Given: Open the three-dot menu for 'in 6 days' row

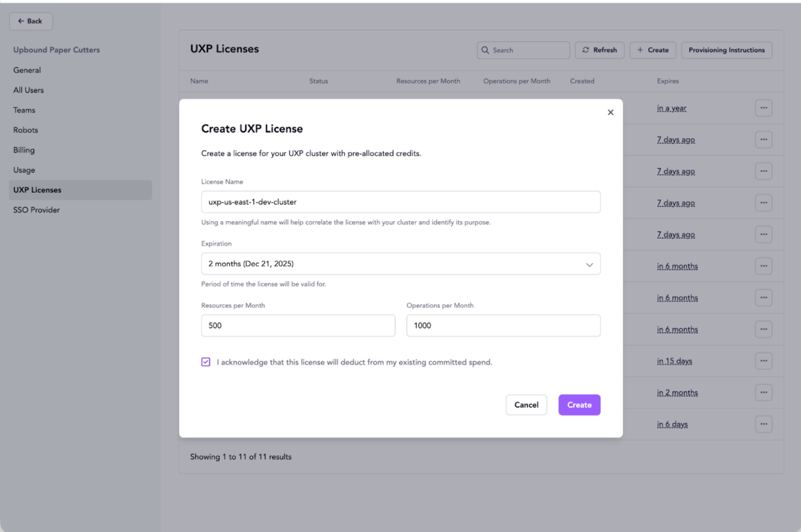Looking at the screenshot, I should coord(763,424).
